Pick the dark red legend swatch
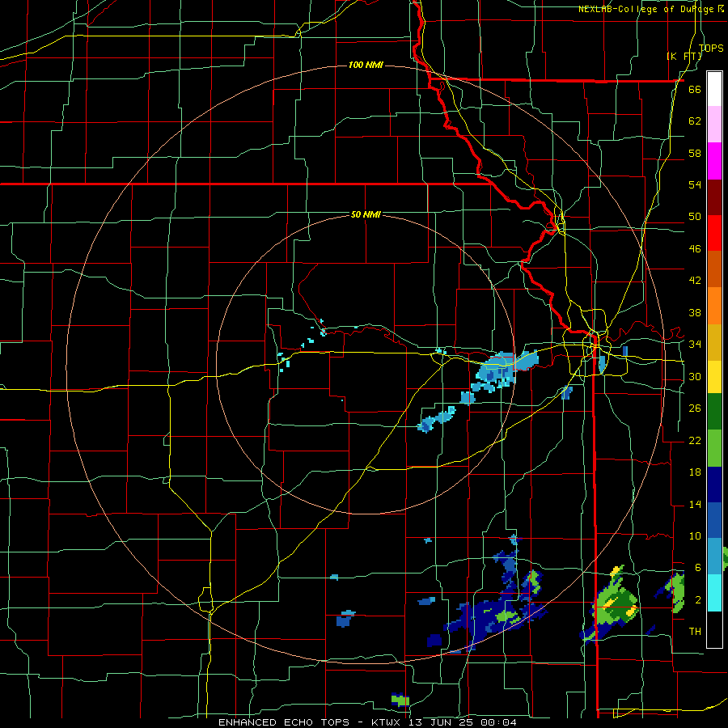 (714, 197)
